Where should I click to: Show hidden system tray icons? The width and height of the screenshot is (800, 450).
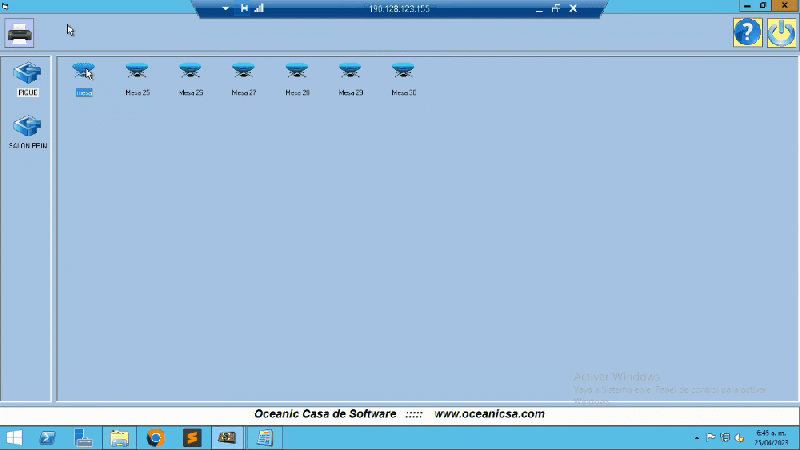[697, 438]
